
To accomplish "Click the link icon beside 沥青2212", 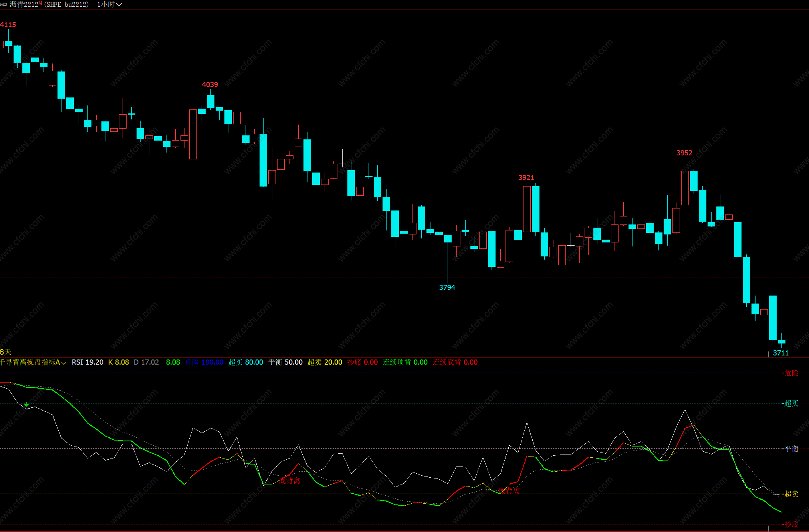I will [3, 4].
